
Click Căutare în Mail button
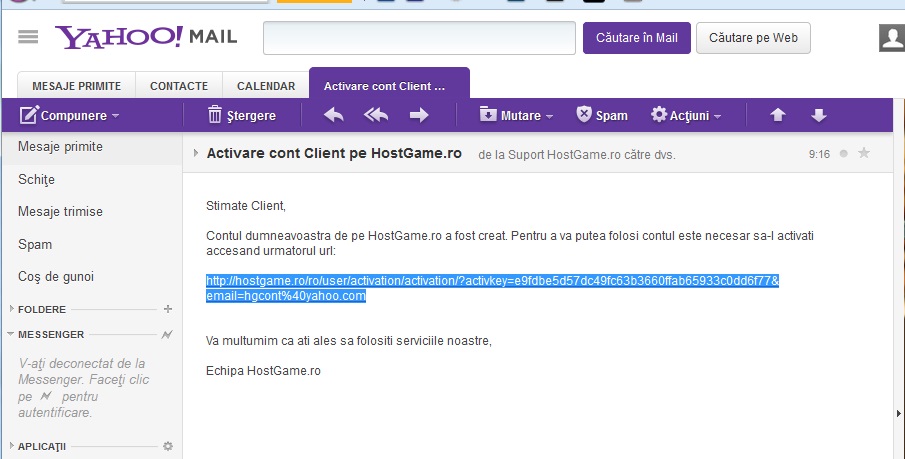tap(637, 38)
